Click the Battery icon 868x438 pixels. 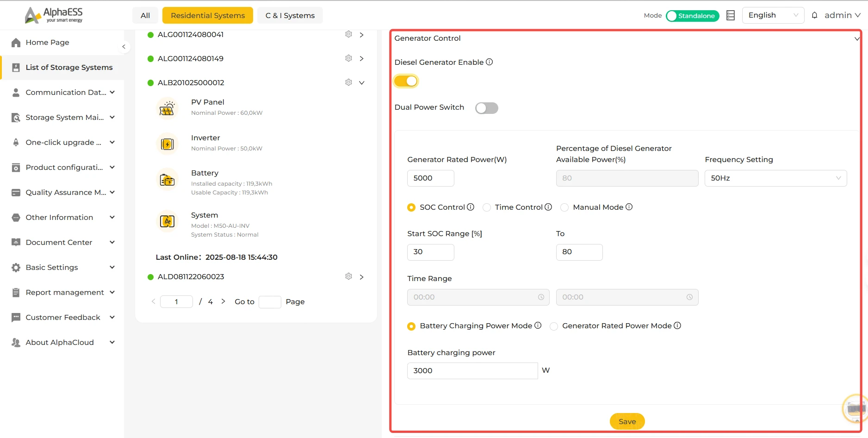pos(167,180)
